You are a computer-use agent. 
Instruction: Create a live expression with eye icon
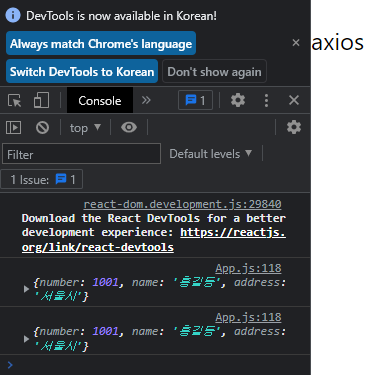tap(129, 127)
